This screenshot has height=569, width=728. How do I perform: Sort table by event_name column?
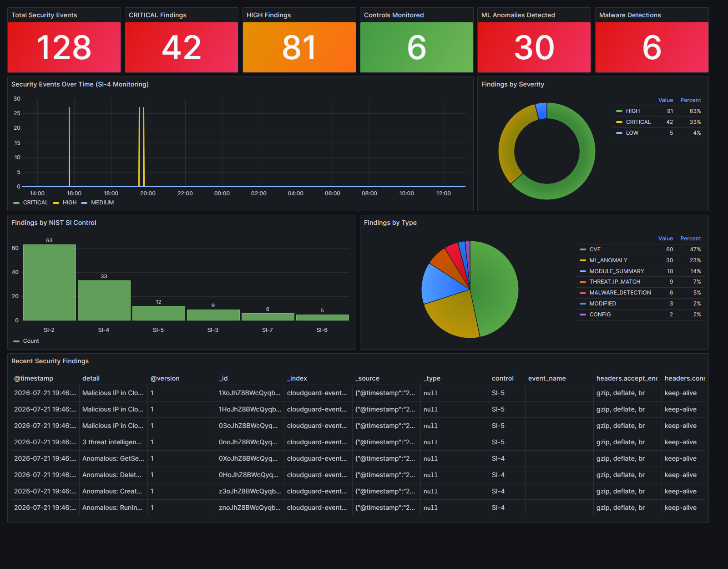pos(547,378)
